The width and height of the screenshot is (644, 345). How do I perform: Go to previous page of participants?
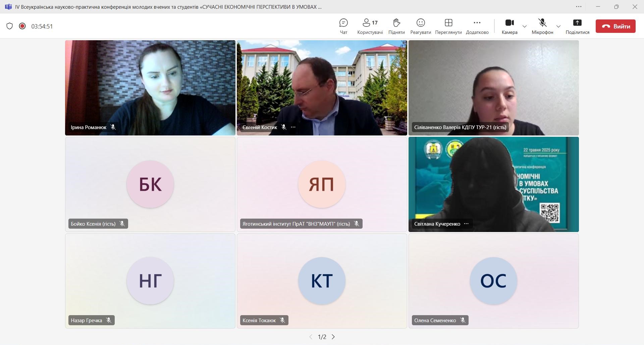tap(311, 337)
